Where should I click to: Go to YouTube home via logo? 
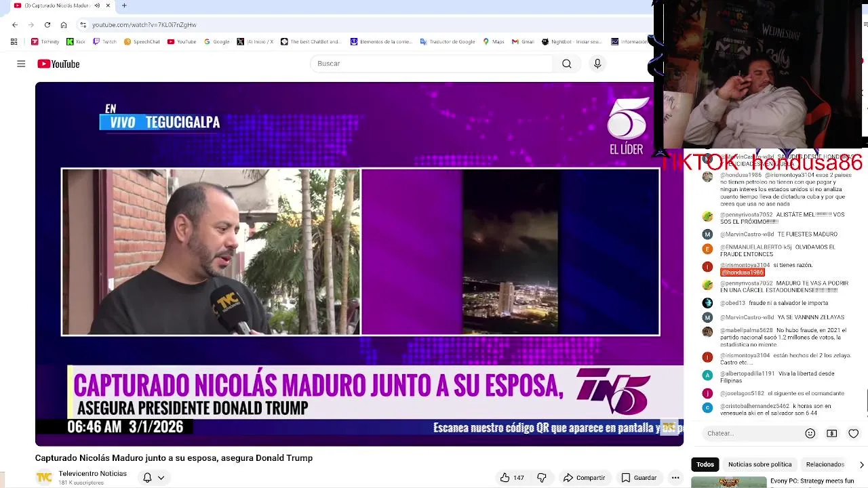point(58,64)
